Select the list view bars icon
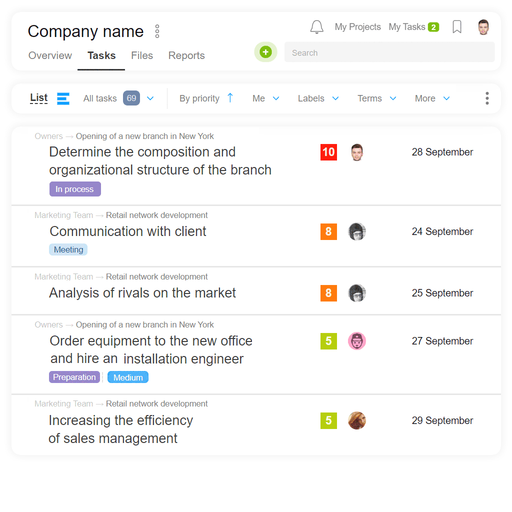 pos(63,99)
